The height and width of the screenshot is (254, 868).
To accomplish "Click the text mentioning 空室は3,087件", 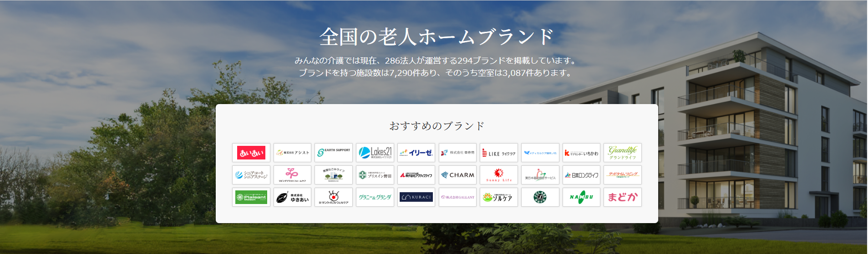I will (437, 73).
